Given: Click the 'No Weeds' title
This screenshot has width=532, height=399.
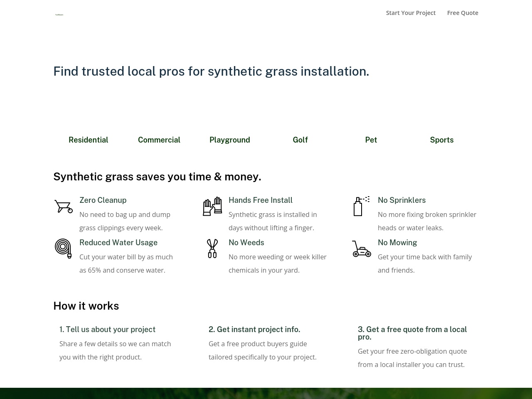Looking at the screenshot, I should click(246, 243).
